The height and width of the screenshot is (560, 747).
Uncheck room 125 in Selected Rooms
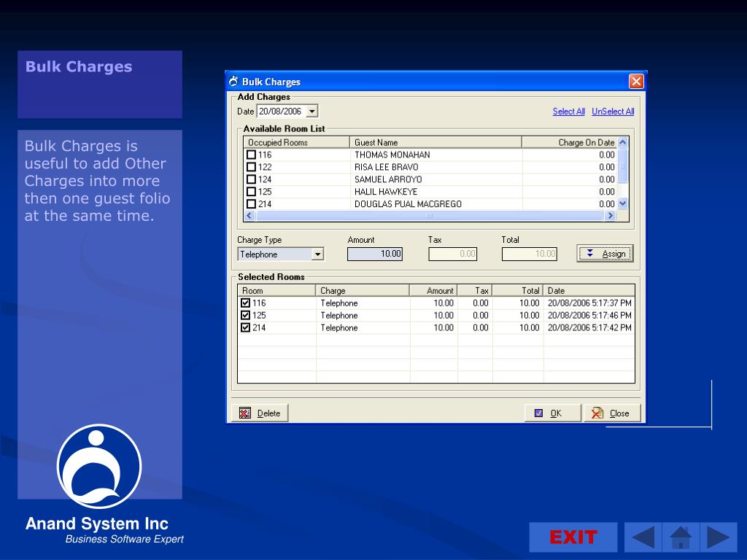tap(245, 315)
